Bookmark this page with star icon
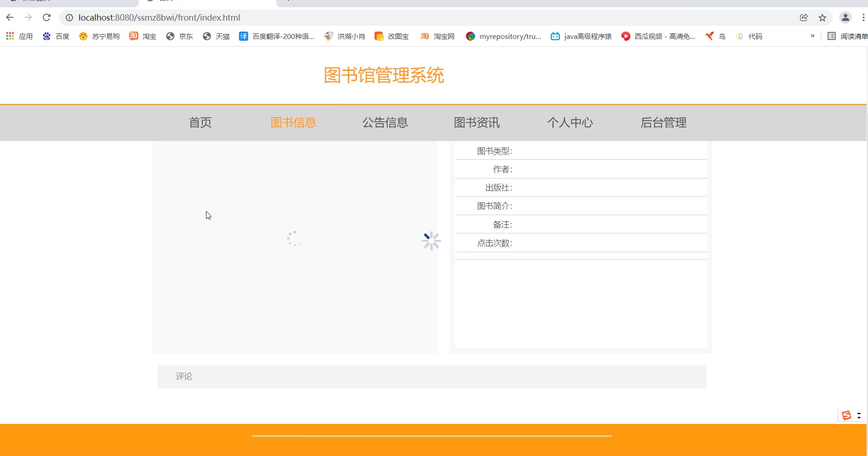868x456 pixels. tap(822, 17)
